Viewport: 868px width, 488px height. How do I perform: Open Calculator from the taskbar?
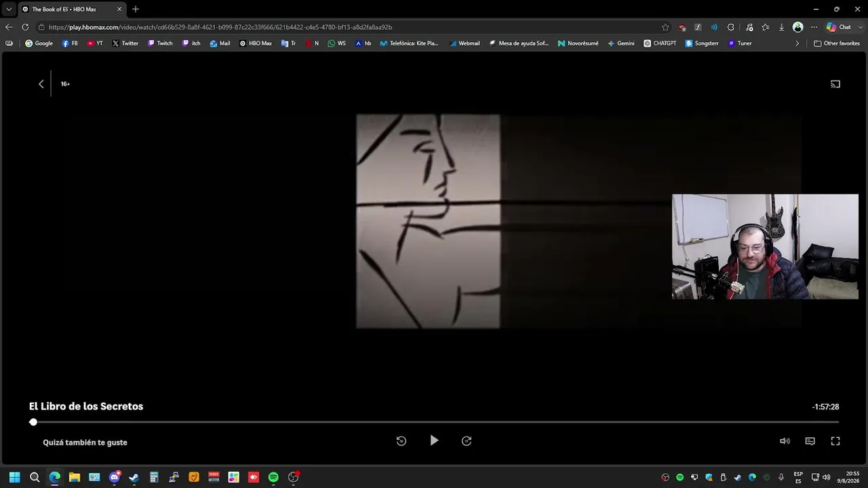tap(154, 477)
